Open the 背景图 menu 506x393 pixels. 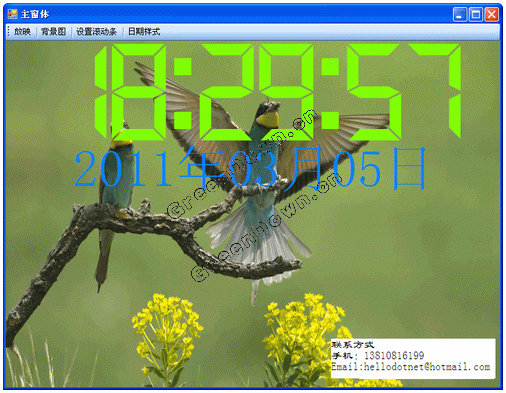point(53,32)
